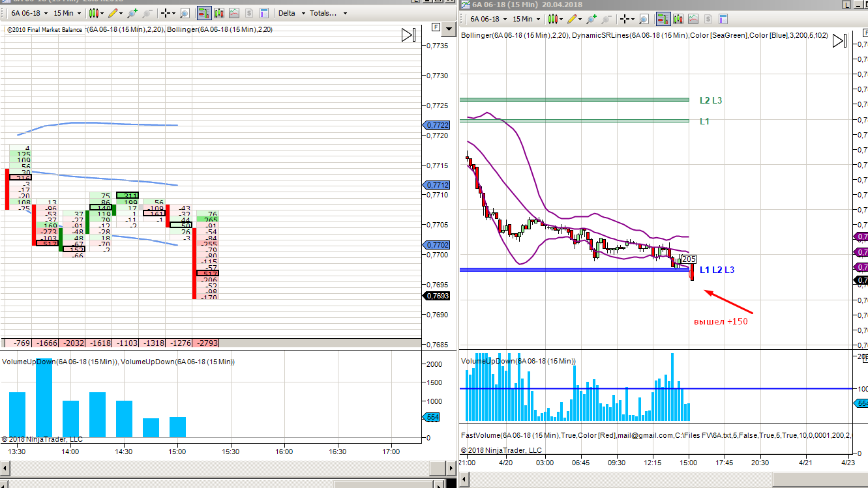Viewport: 868px width, 488px height.
Task: Expand the Delta dropdown
Action: (x=290, y=13)
